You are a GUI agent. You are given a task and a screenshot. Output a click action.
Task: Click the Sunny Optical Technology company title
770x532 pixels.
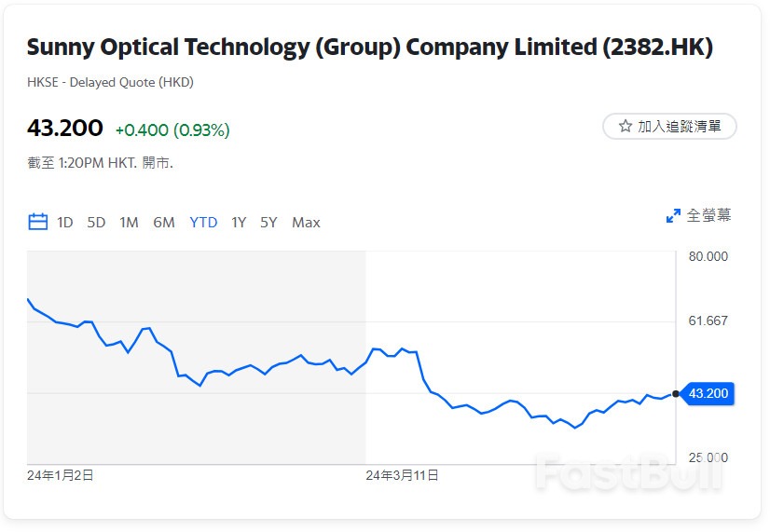pyautogui.click(x=369, y=48)
